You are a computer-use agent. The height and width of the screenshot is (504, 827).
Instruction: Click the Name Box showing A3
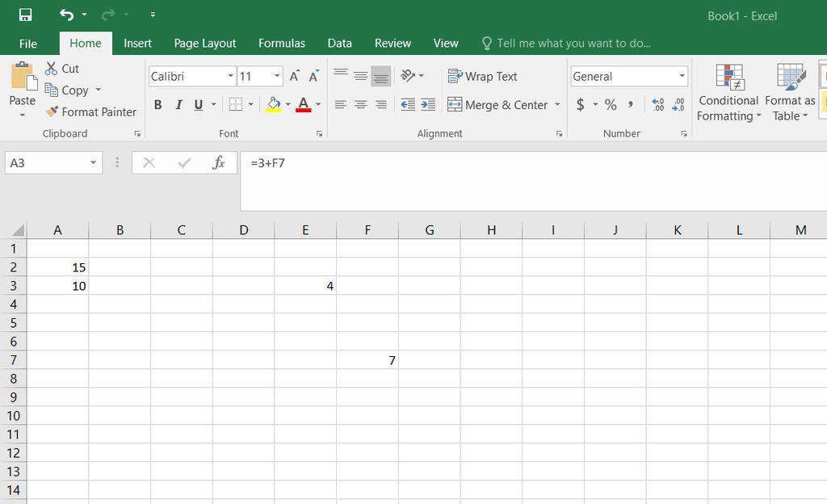[54, 163]
